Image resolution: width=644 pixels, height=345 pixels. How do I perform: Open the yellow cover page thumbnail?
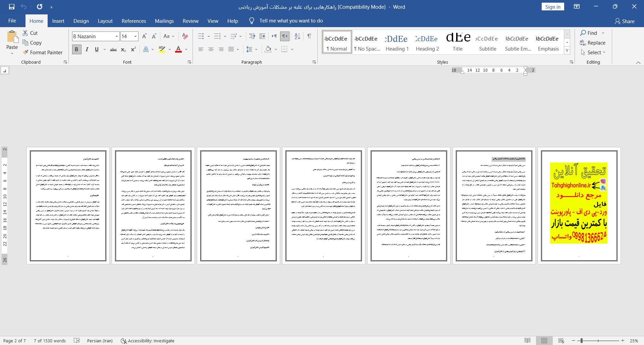579,205
